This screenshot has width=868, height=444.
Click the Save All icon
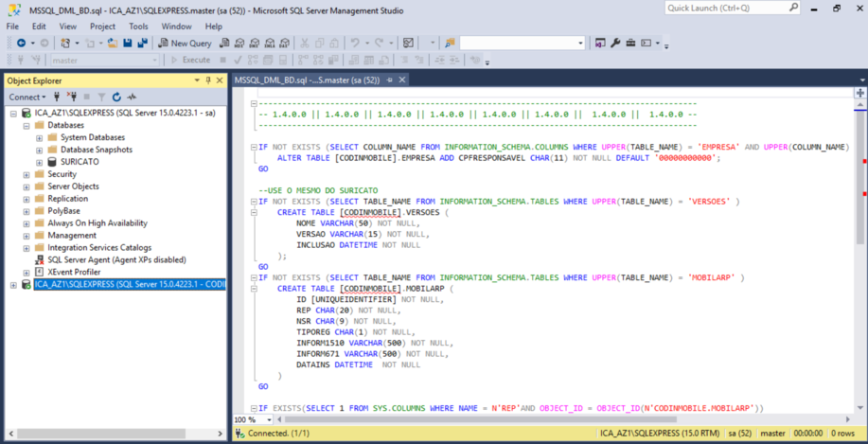click(x=143, y=43)
